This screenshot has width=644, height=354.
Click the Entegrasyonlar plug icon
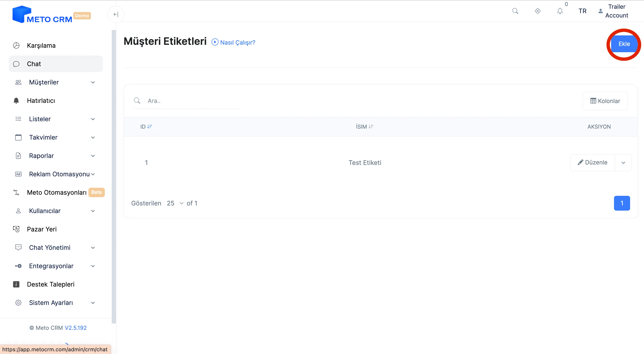tap(18, 266)
